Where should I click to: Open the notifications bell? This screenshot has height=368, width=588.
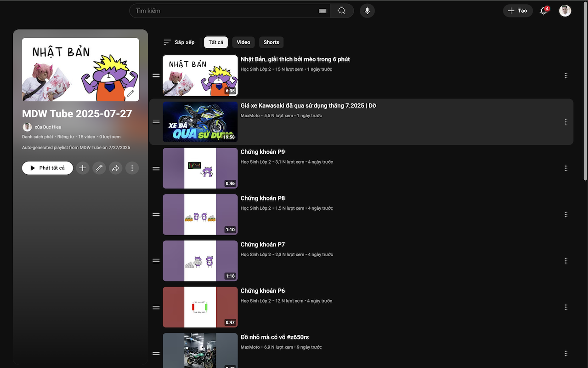tap(543, 11)
